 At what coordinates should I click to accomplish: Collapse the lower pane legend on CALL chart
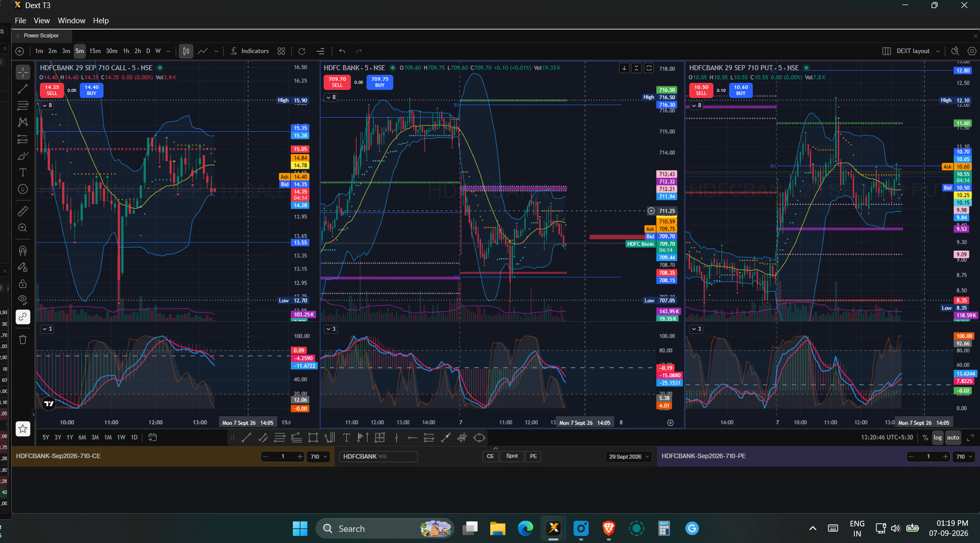tap(47, 329)
